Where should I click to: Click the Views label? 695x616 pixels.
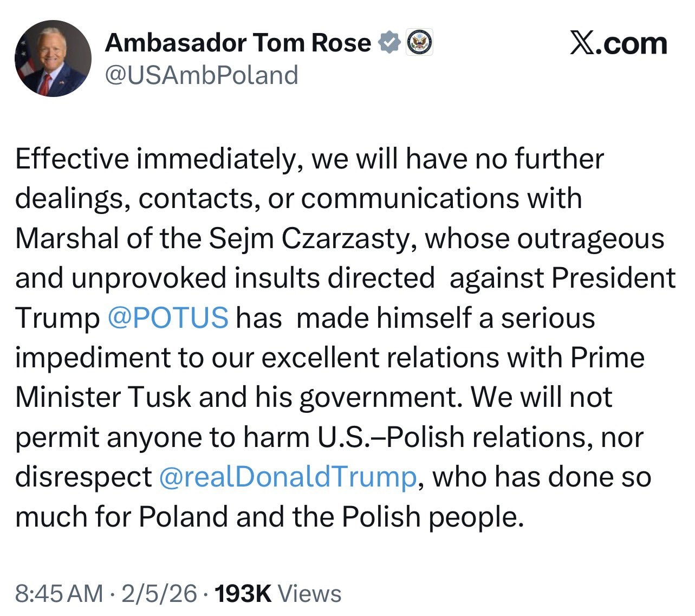(x=309, y=594)
